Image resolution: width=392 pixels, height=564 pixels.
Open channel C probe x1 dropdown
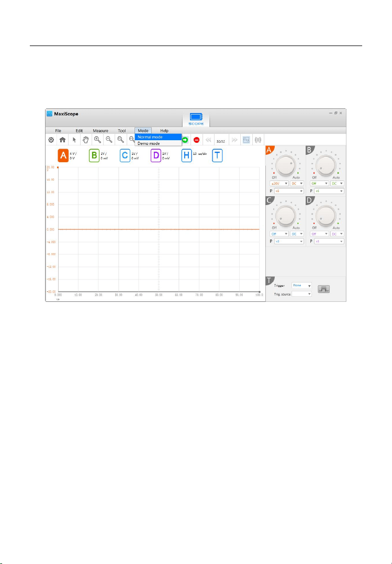click(289, 241)
